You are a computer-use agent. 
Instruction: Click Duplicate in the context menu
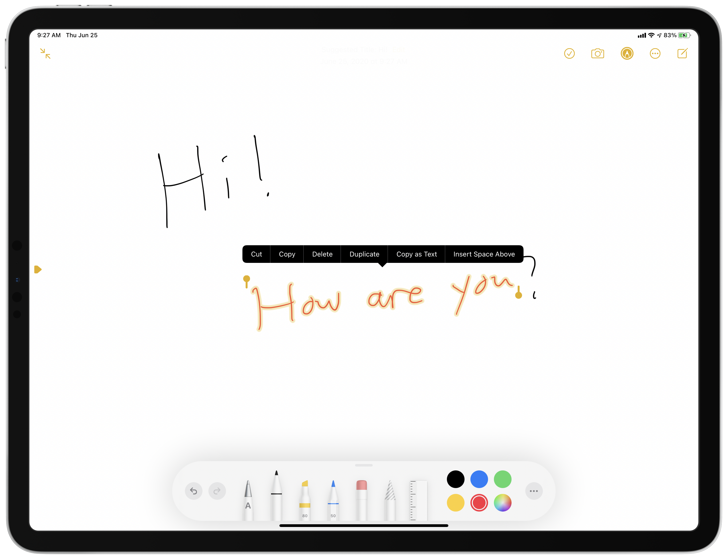364,254
